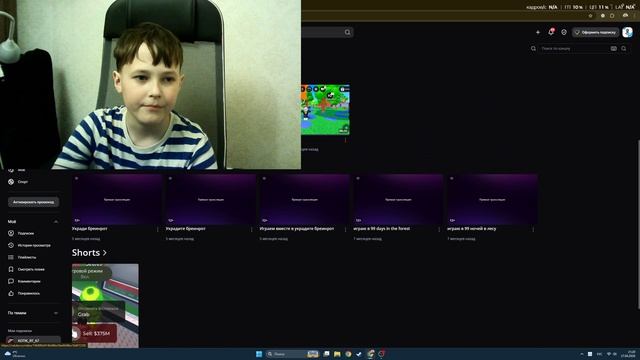Open the thumbnail above the Укради брейнрот title
640x360 pixels.
pos(117,200)
